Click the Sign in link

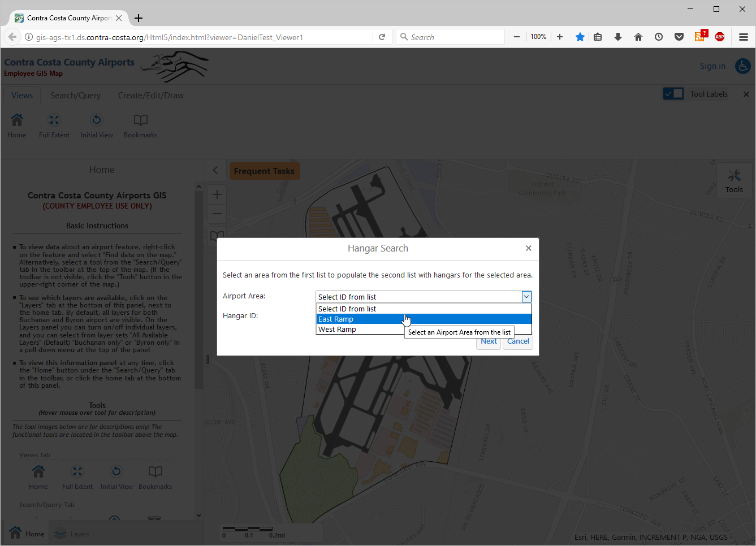[x=712, y=66]
